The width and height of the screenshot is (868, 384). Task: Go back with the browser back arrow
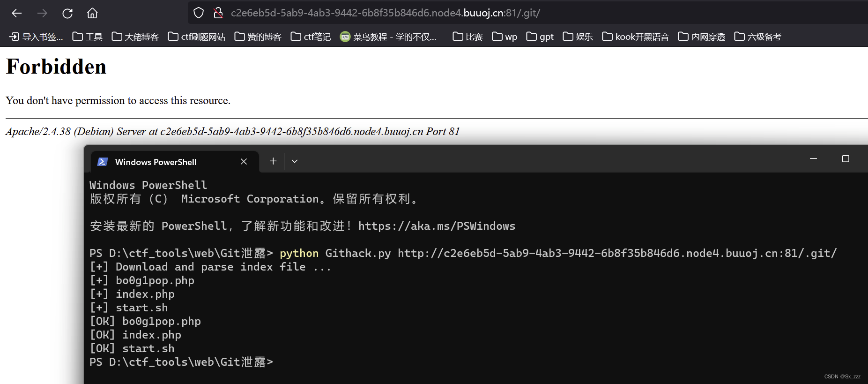(17, 13)
